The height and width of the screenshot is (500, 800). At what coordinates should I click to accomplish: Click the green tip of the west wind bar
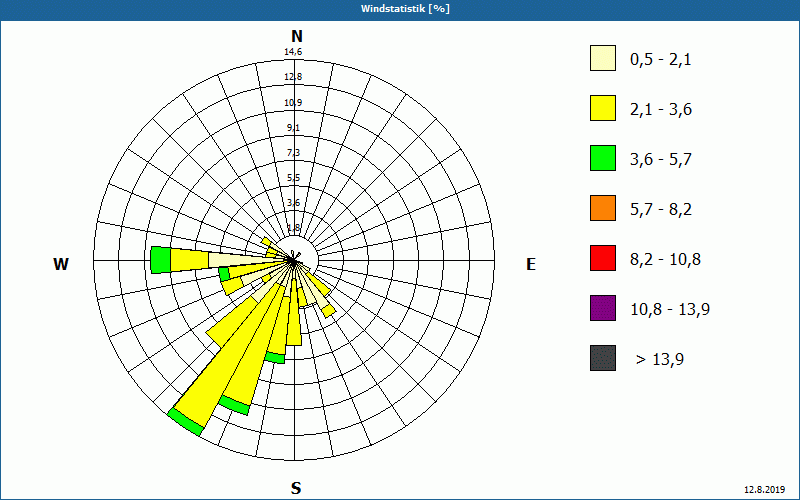161,260
